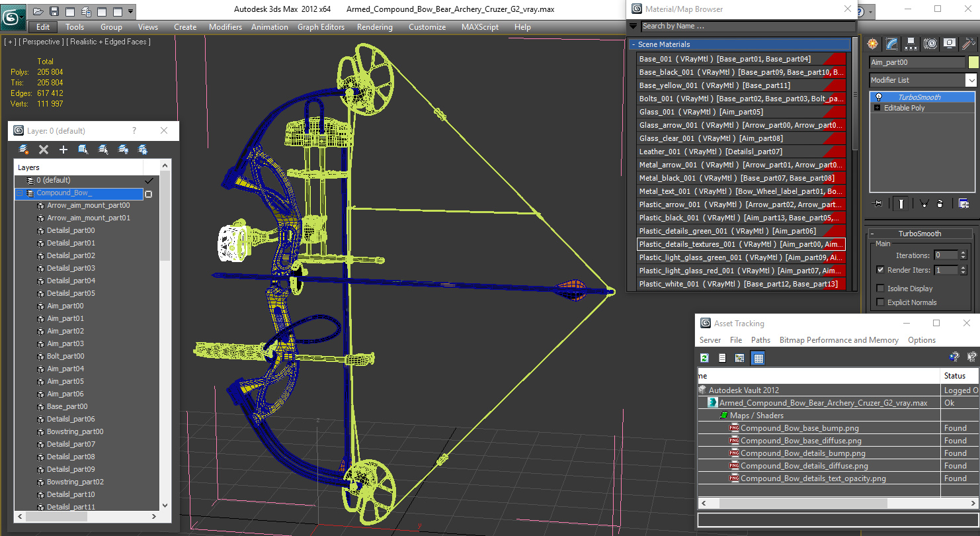This screenshot has width=980, height=536.
Task: Click Freeze/Unfreeze All Layers icon in Layer window
Action: [142, 150]
